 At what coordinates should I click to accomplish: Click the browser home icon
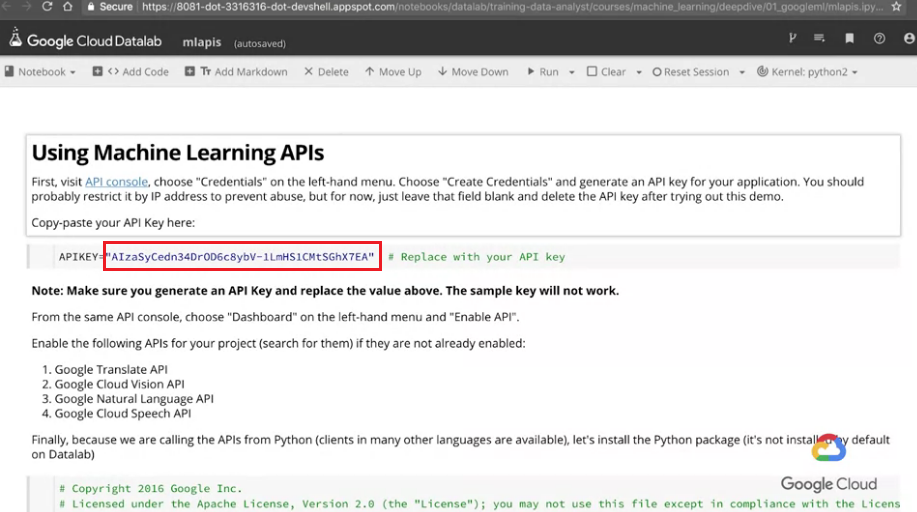68,6
